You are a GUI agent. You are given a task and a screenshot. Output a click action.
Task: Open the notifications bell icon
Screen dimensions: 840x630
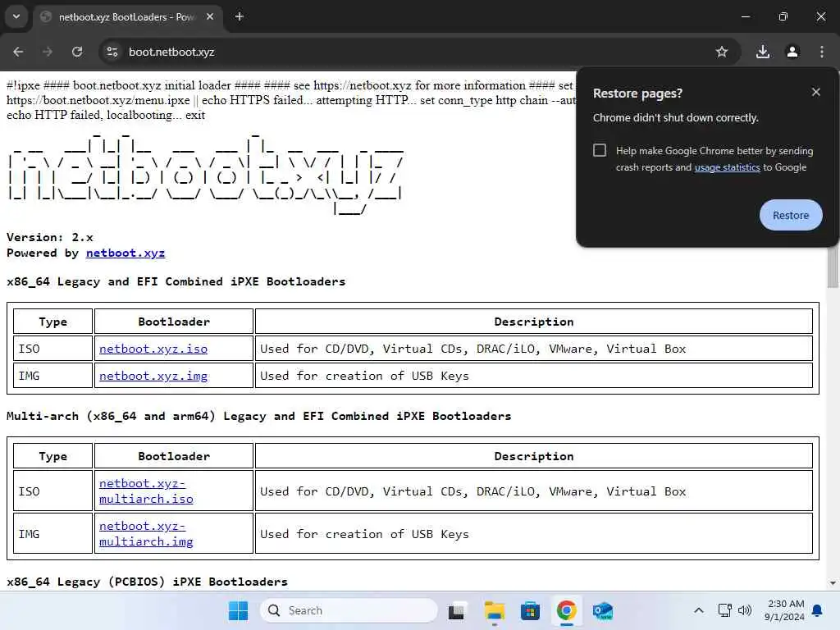pyautogui.click(x=817, y=610)
